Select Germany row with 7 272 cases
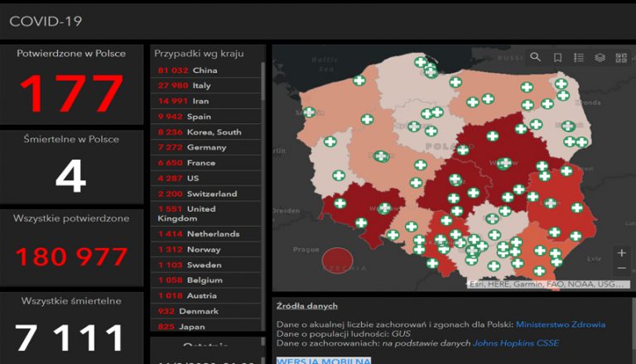The width and height of the screenshot is (636, 364). [206, 147]
